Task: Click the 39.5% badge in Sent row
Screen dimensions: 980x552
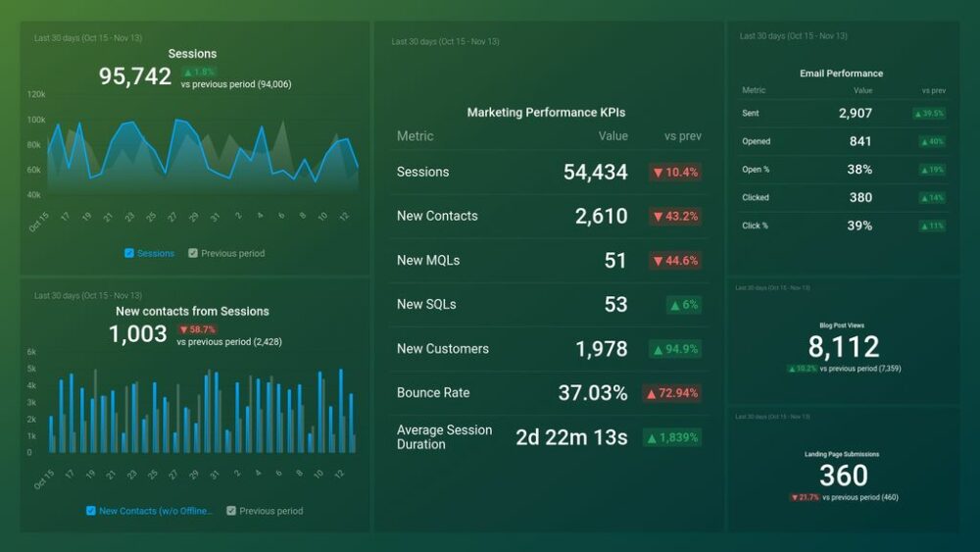Action: [x=929, y=114]
